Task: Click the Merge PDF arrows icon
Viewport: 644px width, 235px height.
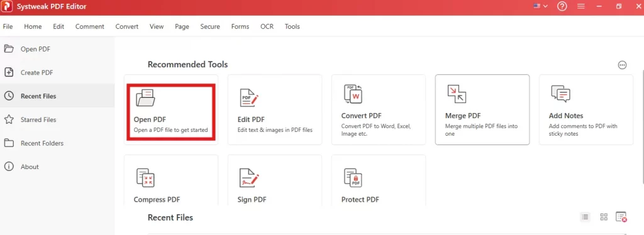Action: pos(457,94)
